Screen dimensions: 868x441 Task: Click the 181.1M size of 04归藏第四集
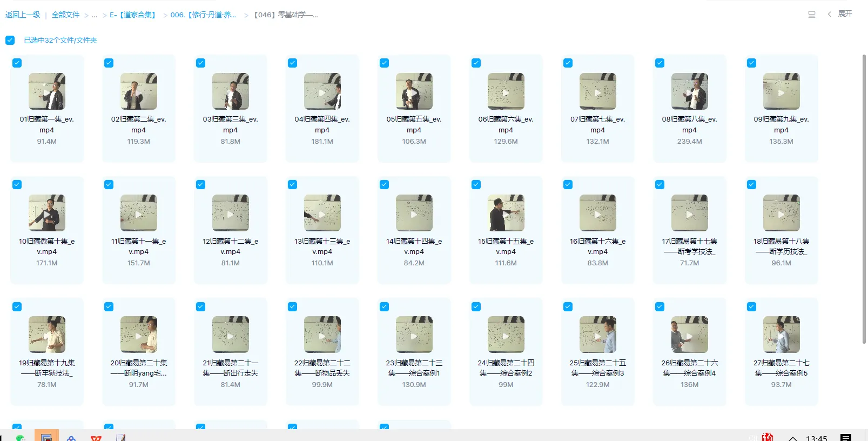[322, 142]
